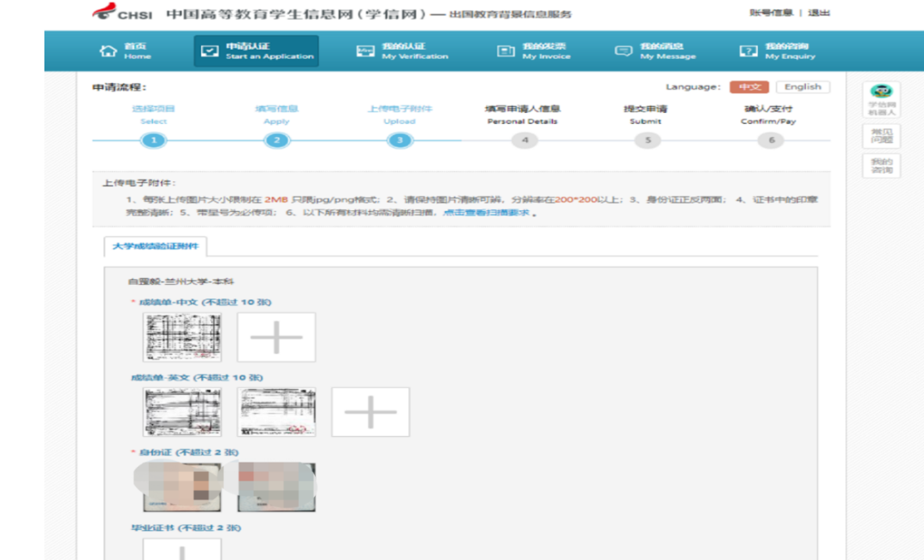
Task: Open Home from the navigation bar
Action: pyautogui.click(x=126, y=51)
